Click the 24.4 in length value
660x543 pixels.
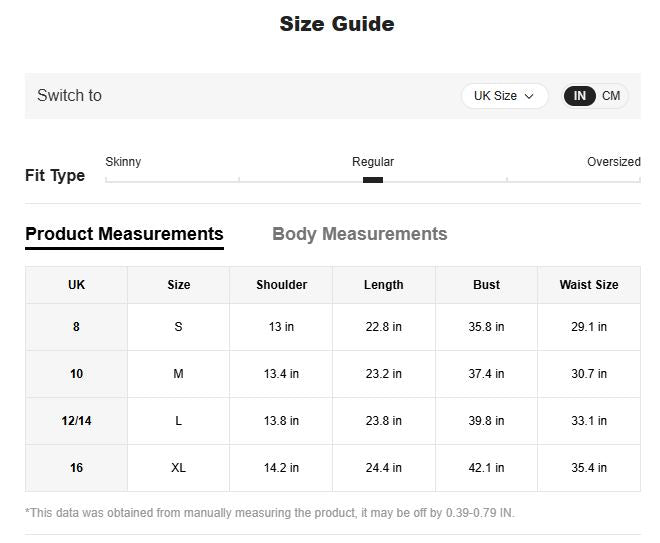383,468
